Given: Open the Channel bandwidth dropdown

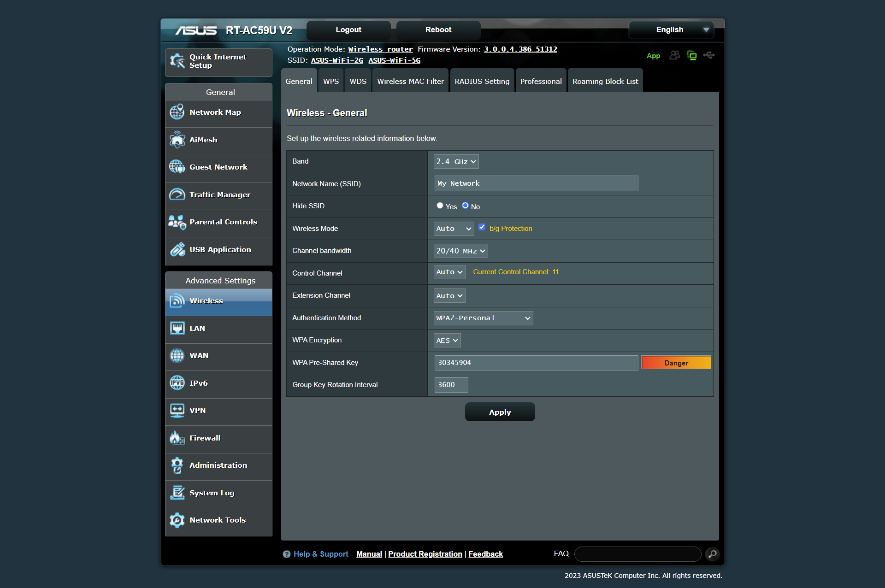Looking at the screenshot, I should point(460,251).
